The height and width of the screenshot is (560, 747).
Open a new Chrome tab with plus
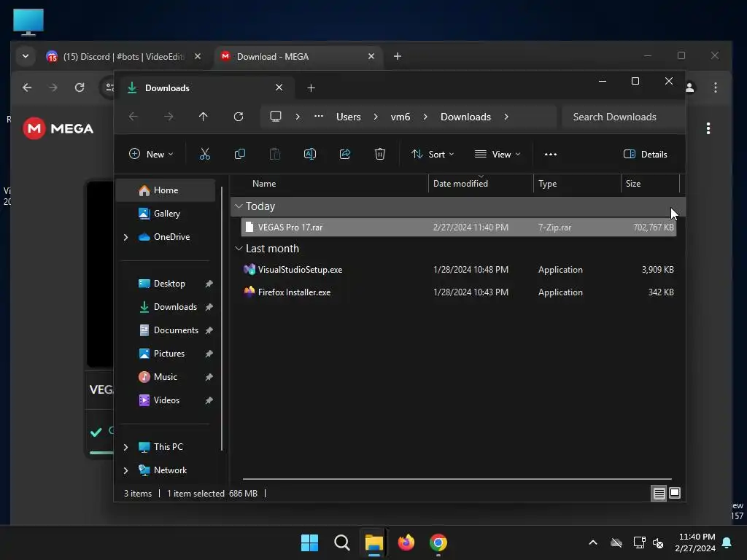[398, 56]
